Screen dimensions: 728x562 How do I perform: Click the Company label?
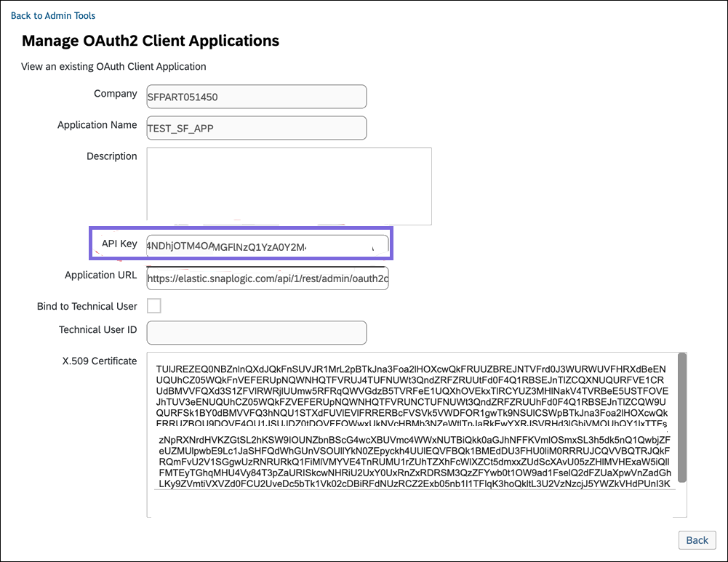click(x=116, y=93)
